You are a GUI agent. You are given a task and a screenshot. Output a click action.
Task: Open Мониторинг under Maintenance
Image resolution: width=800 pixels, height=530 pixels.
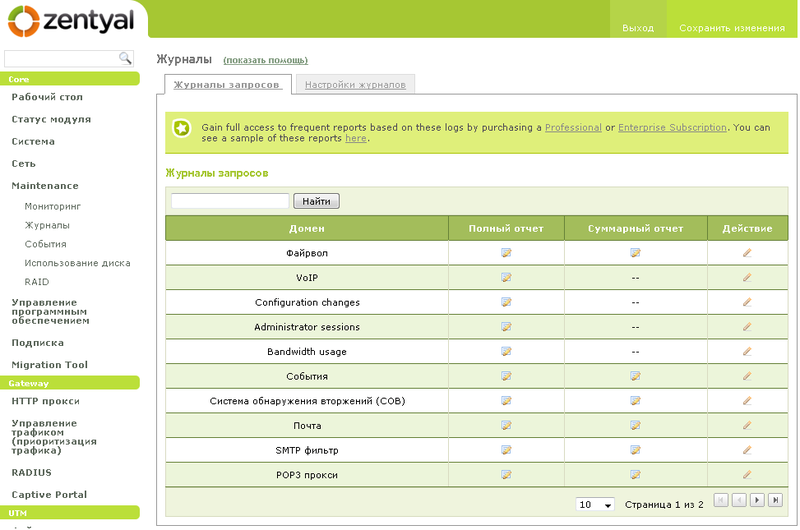pyautogui.click(x=53, y=206)
